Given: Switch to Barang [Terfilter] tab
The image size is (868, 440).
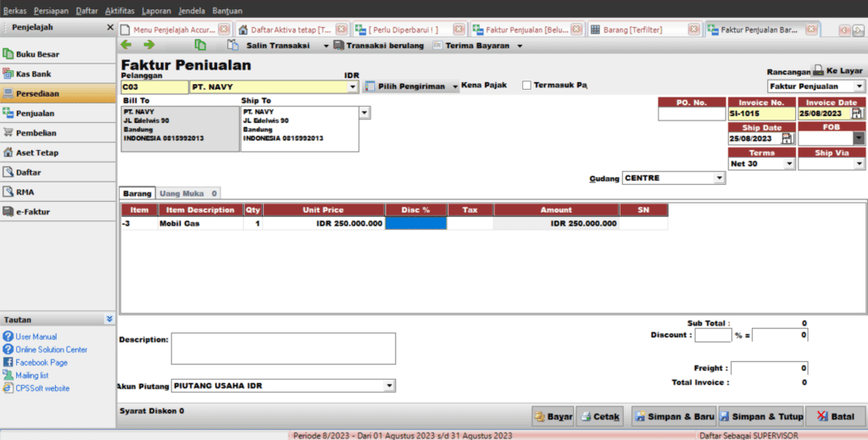Looking at the screenshot, I should click(x=632, y=30).
